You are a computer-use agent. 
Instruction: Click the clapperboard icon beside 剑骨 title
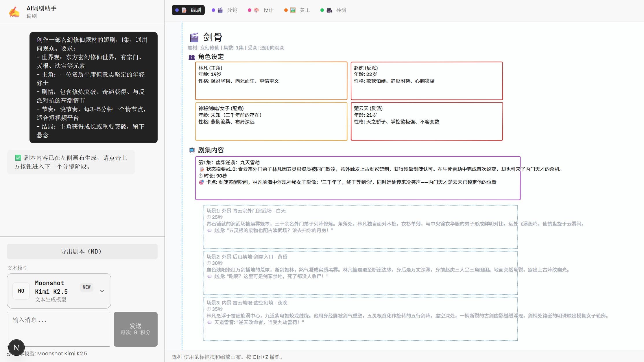click(194, 37)
